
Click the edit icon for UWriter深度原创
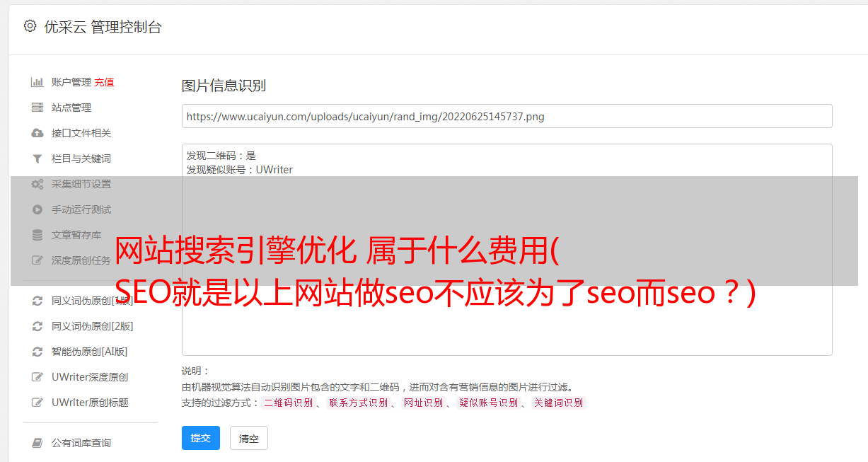[37, 377]
